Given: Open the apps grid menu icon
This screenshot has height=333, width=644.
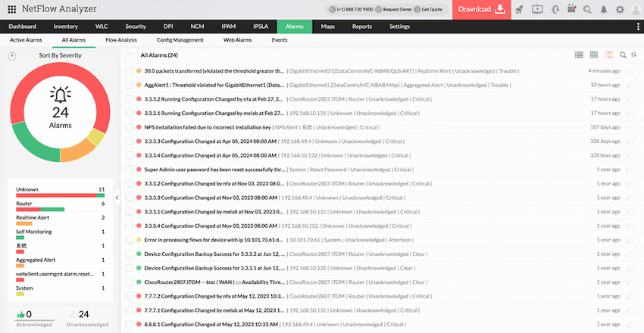Looking at the screenshot, I should [x=12, y=9].
